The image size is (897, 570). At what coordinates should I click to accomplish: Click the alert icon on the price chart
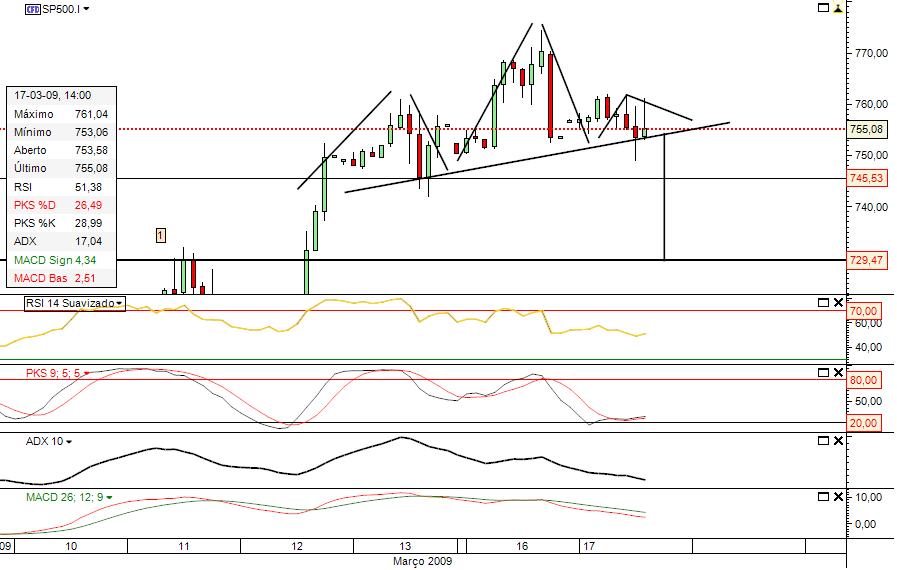838,7
